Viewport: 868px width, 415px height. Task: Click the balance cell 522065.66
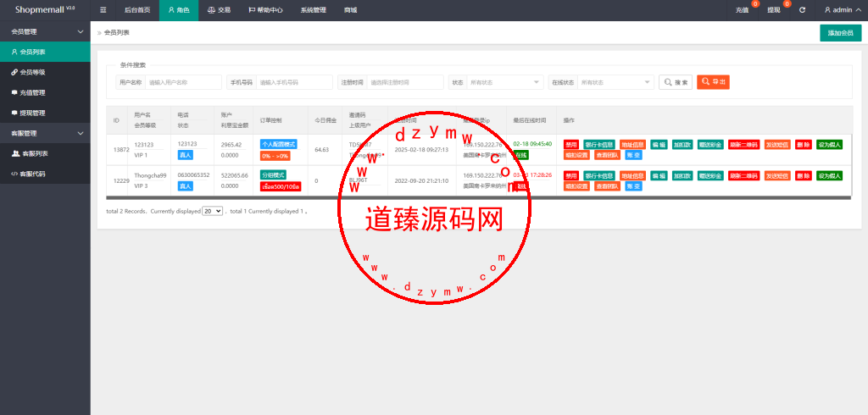(234, 175)
